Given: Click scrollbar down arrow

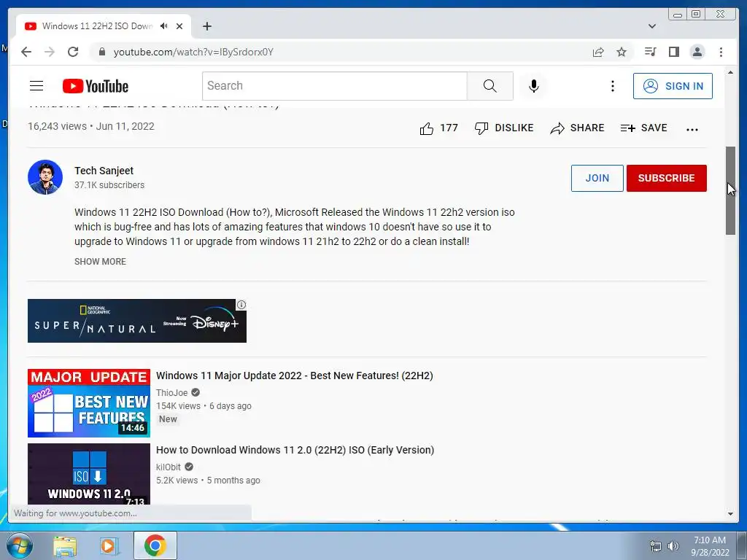Looking at the screenshot, I should point(730,514).
